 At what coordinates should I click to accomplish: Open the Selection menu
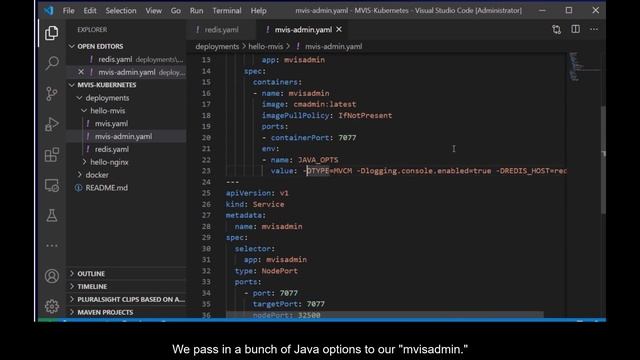coord(121,11)
